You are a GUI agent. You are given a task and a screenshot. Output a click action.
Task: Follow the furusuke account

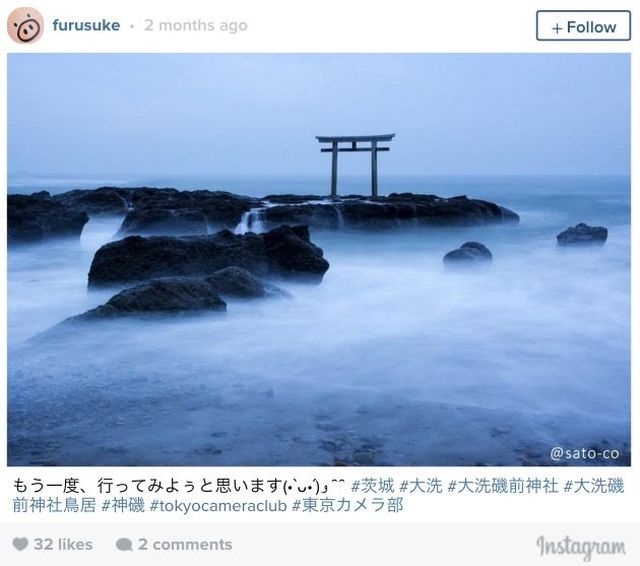(583, 26)
